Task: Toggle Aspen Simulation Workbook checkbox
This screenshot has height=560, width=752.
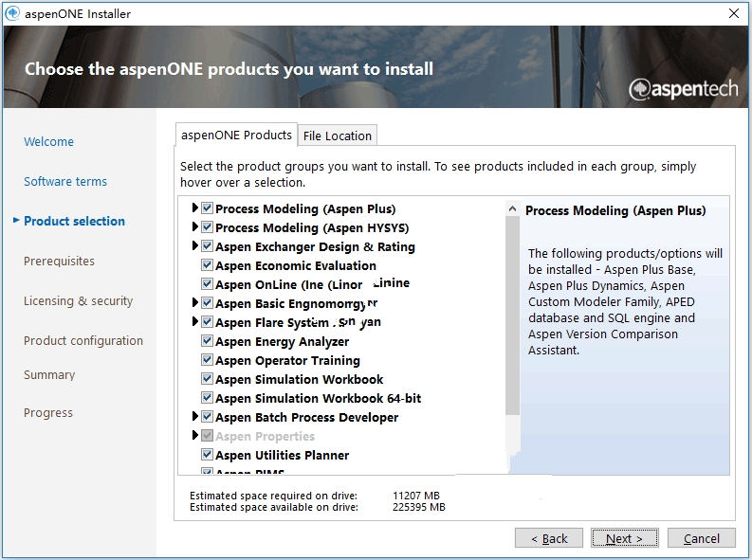Action: click(x=207, y=379)
